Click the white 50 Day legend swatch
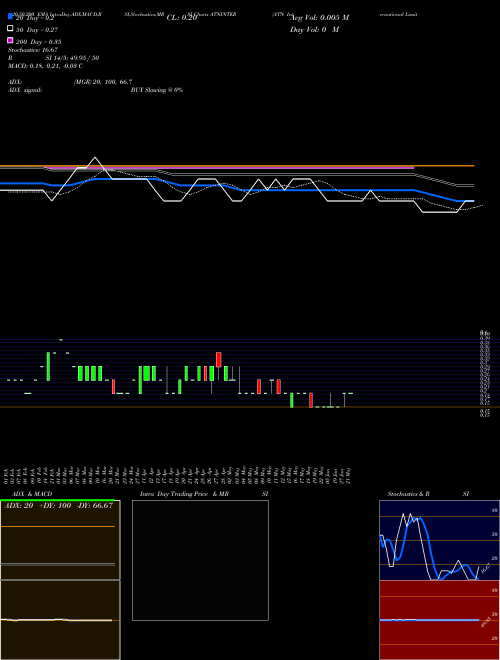Viewport: 500px width, 660px height. pos(10,29)
